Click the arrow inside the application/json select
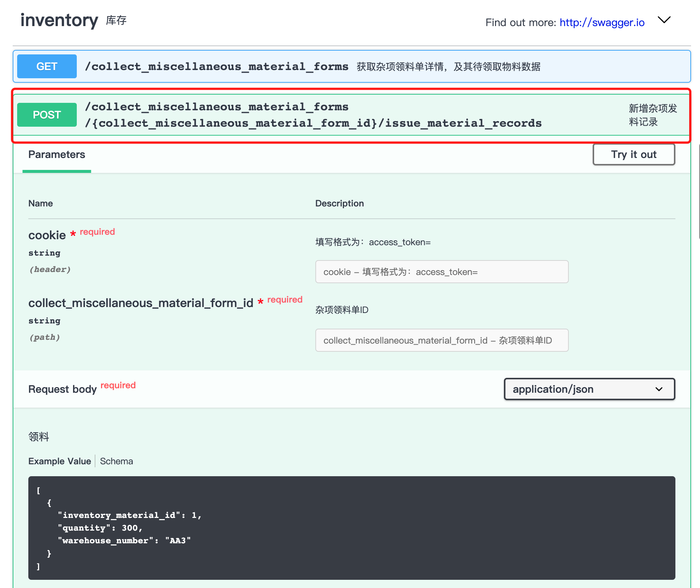 (659, 389)
